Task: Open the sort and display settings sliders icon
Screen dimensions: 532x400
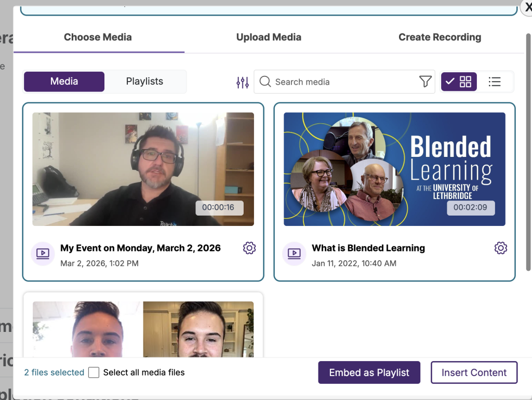Action: click(x=243, y=82)
